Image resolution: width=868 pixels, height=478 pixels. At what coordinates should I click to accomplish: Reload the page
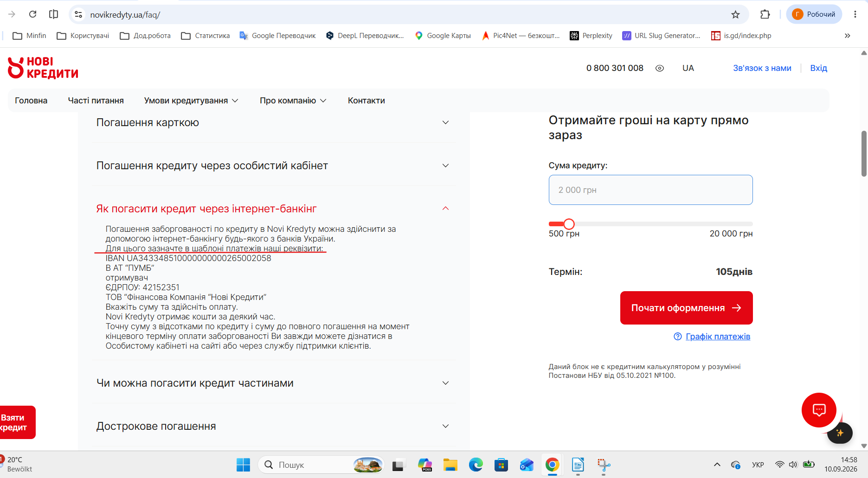tap(32, 14)
